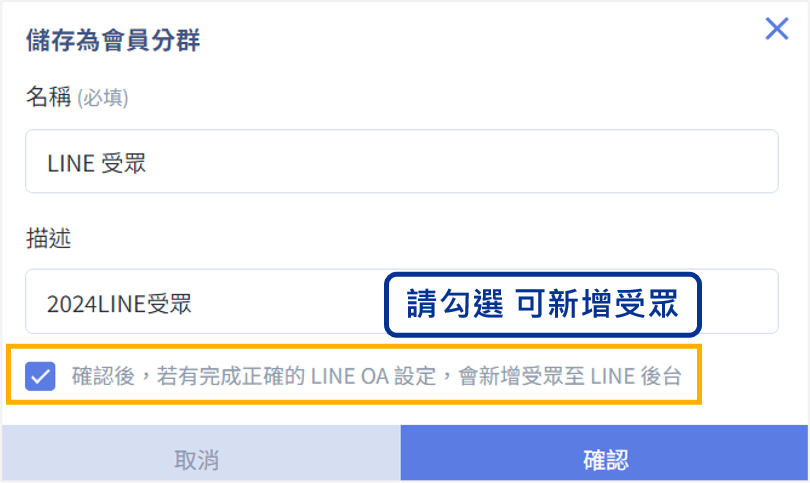Screen dimensions: 810x483
Task: Click the '2024LINE受眾' text in description
Action: 119,302
